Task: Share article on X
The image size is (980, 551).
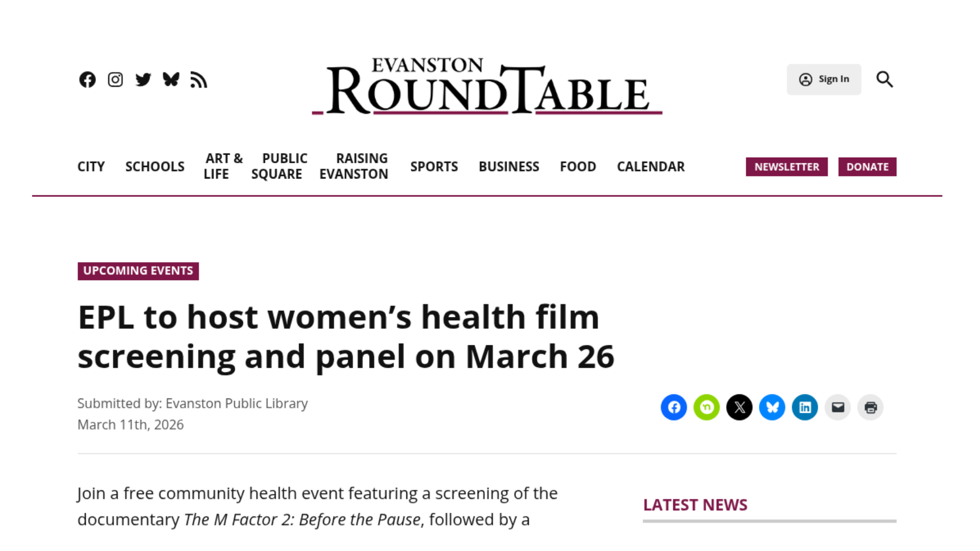Action: (739, 407)
